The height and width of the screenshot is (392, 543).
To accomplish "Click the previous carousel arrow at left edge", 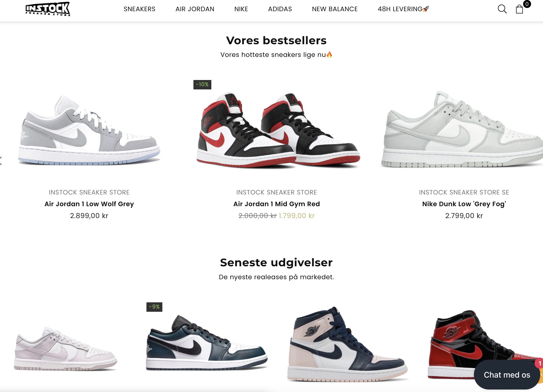I will point(1,161).
